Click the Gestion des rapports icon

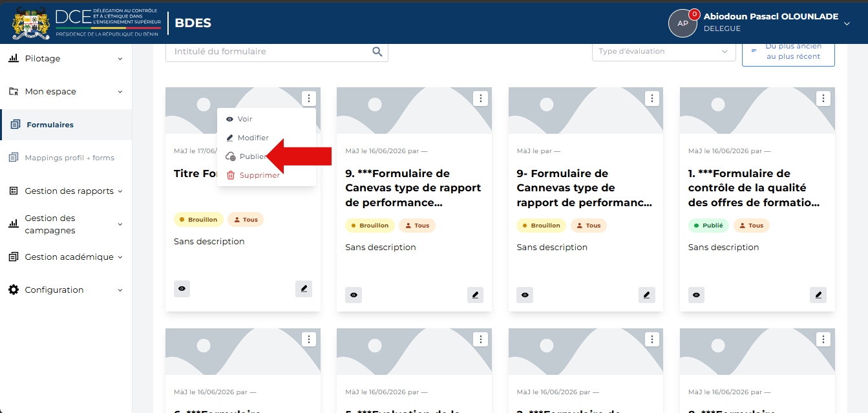point(14,191)
